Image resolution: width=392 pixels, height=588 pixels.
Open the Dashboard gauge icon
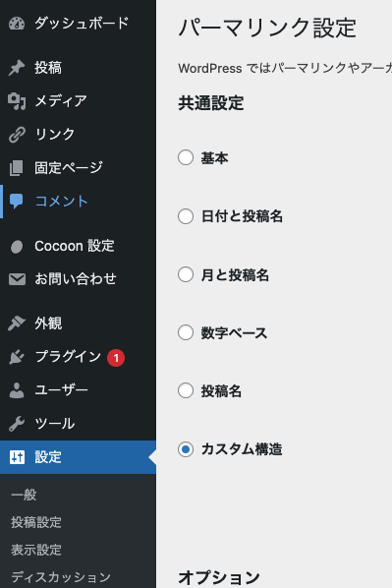point(17,24)
